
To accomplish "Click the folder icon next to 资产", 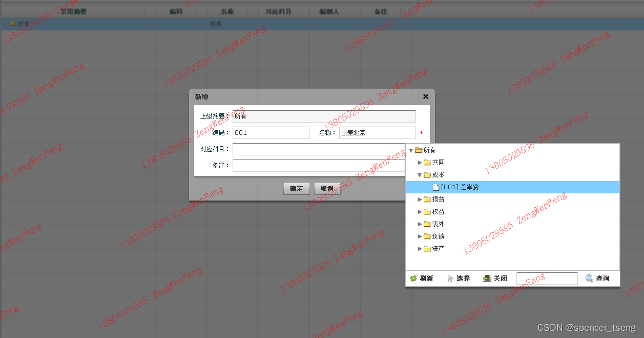I will [x=427, y=249].
